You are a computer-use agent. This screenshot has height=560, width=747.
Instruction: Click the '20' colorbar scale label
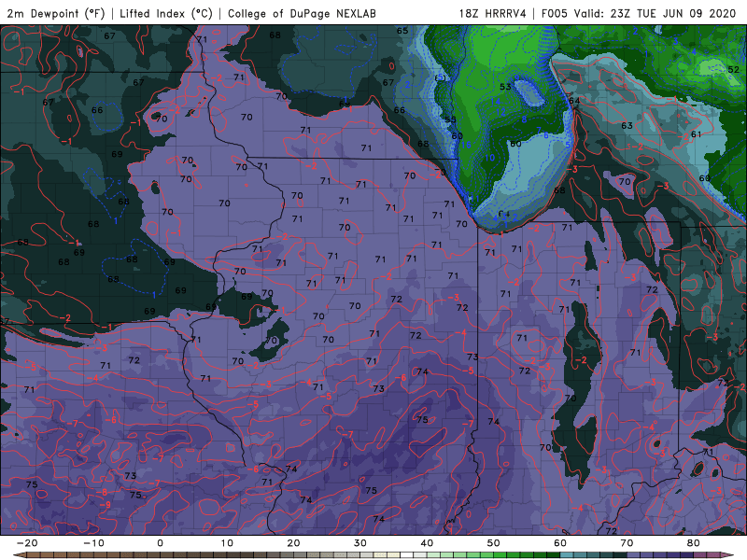pos(293,543)
